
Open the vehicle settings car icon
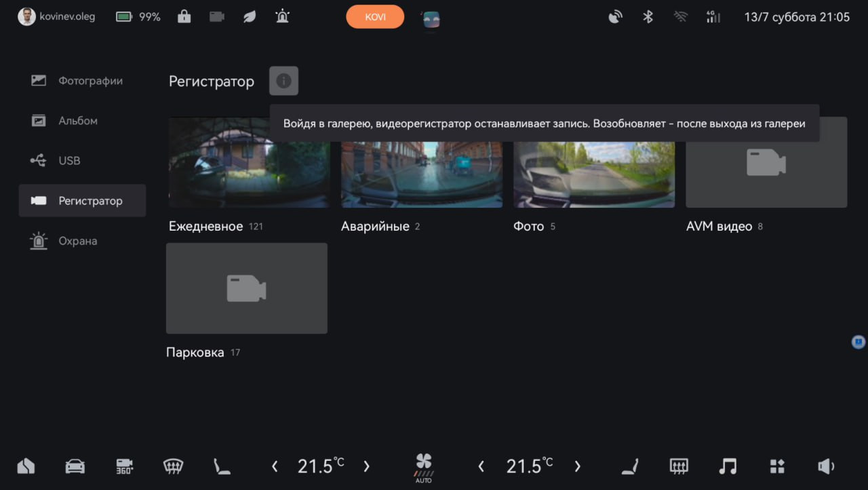coord(75,466)
